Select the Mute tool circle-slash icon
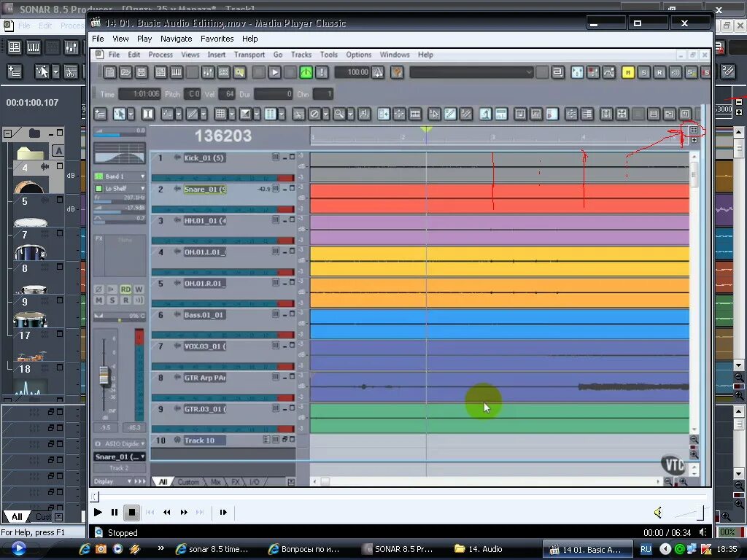 click(x=314, y=114)
